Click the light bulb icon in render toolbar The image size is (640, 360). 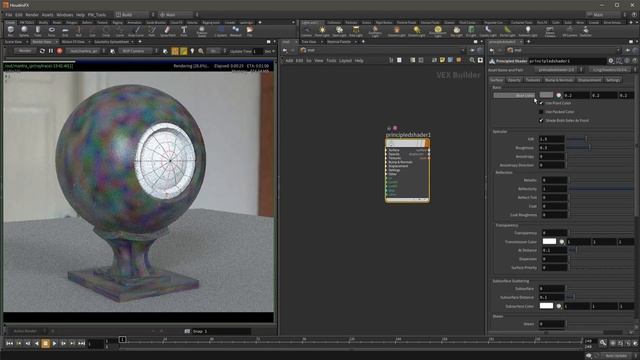coord(192,51)
